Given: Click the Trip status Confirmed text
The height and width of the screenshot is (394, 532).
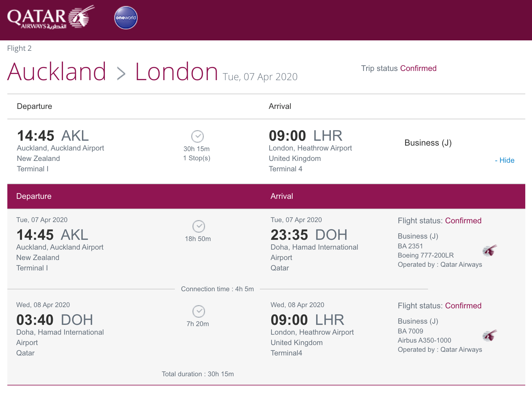Looking at the screenshot, I should click(399, 68).
